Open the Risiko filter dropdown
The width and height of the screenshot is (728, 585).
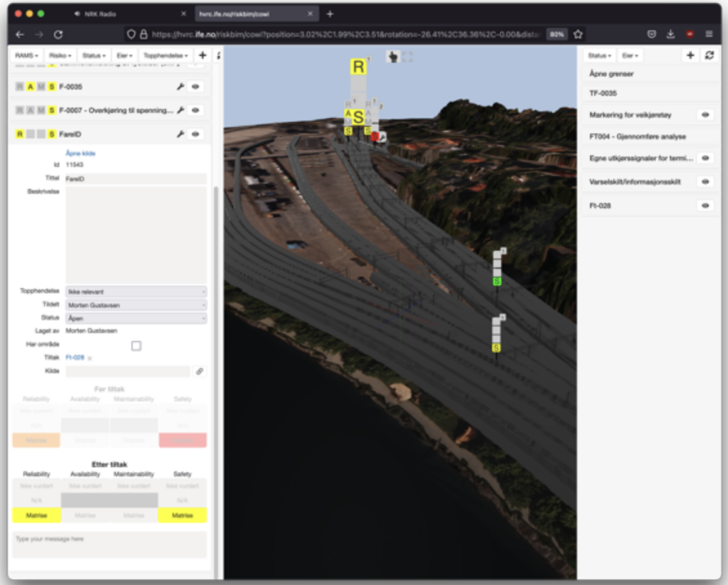[60, 55]
